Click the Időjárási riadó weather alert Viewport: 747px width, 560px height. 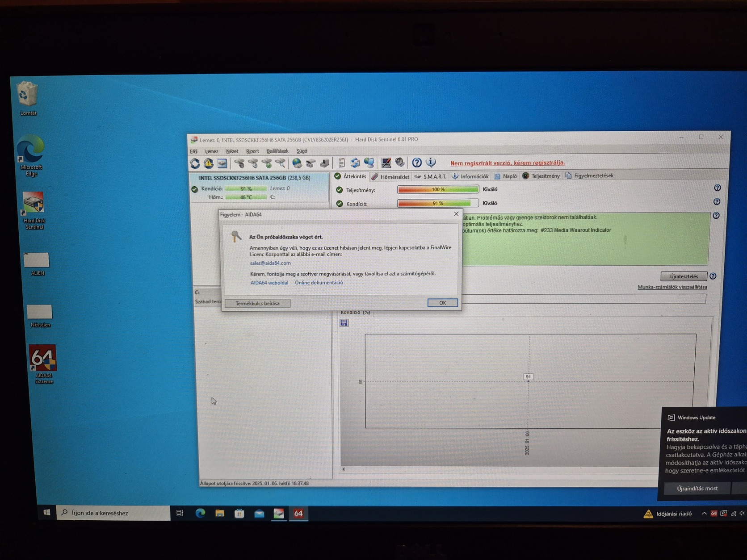668,514
